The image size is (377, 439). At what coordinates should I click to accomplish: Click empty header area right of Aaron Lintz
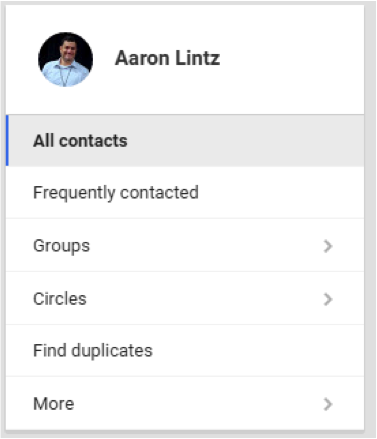pyautogui.click(x=292, y=59)
